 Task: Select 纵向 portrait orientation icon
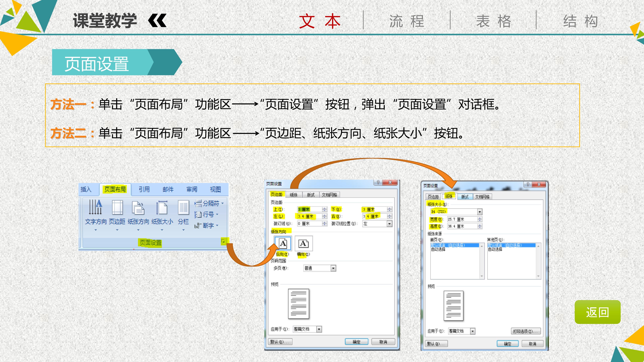tap(283, 243)
